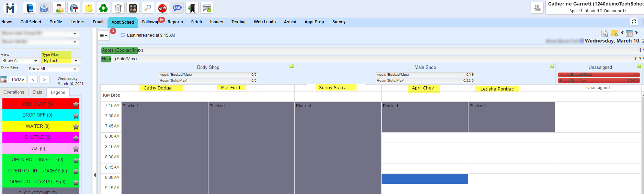The image size is (644, 194).
Task: Click the blue appointment block at 9:00 AM
Action: coord(425,179)
